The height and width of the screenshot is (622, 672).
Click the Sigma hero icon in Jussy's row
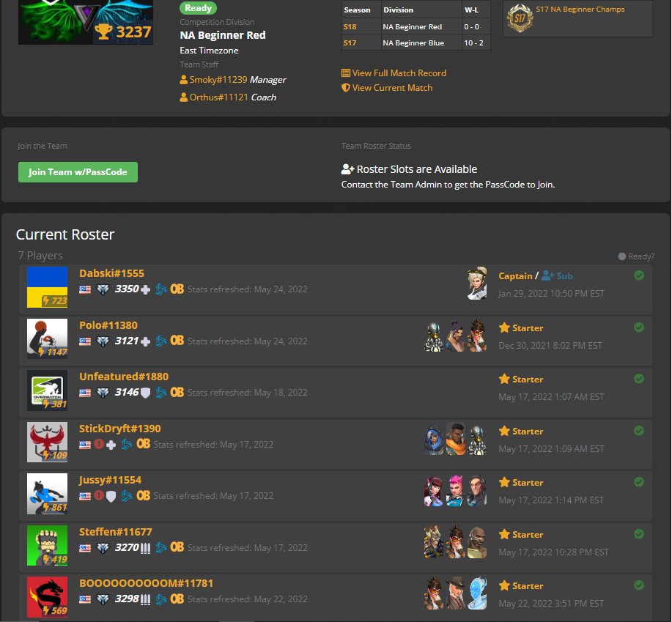point(477,490)
